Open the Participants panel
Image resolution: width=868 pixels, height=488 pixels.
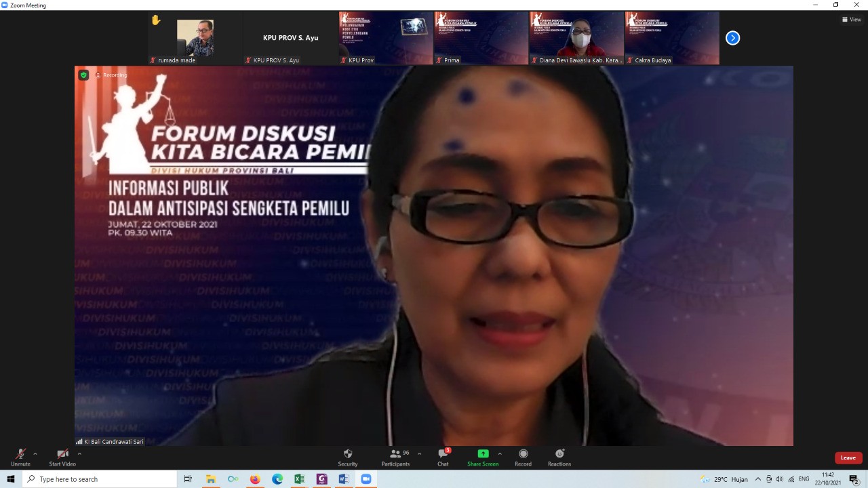pos(395,457)
